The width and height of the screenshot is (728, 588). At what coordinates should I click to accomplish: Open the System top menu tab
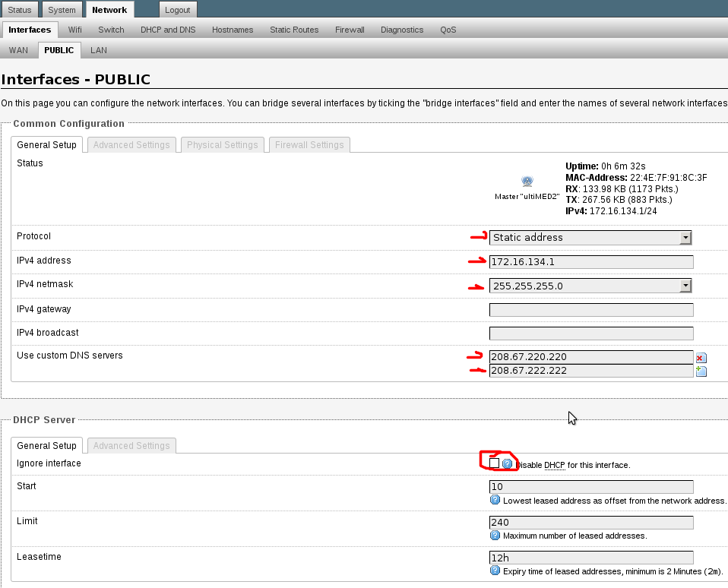(x=62, y=10)
